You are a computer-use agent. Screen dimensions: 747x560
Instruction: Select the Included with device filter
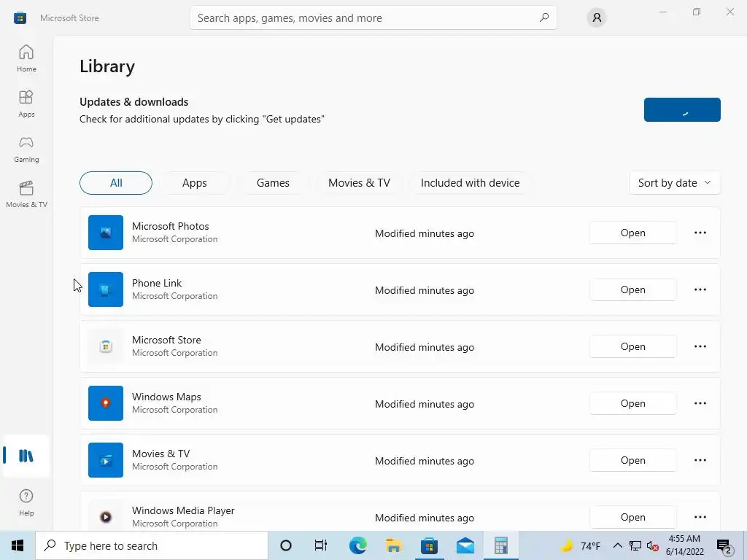coord(471,183)
